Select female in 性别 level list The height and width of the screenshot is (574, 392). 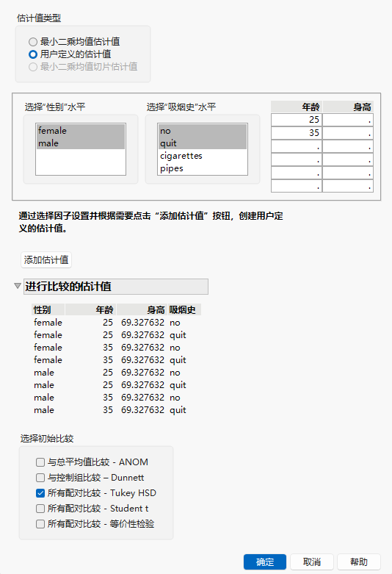pyautogui.click(x=81, y=131)
